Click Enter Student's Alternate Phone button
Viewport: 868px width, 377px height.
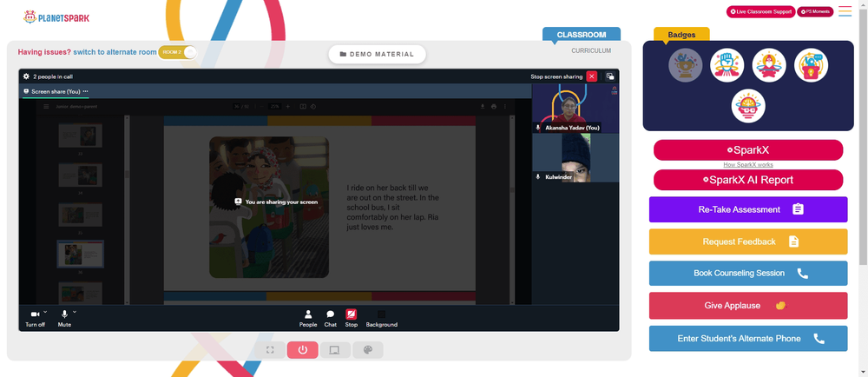click(748, 338)
